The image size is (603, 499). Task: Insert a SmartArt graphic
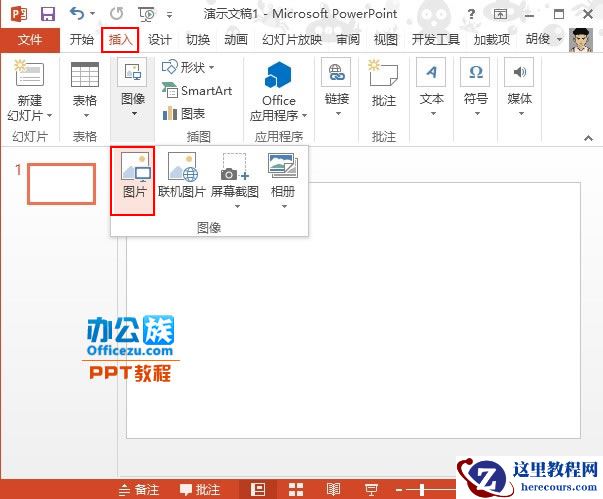(197, 91)
